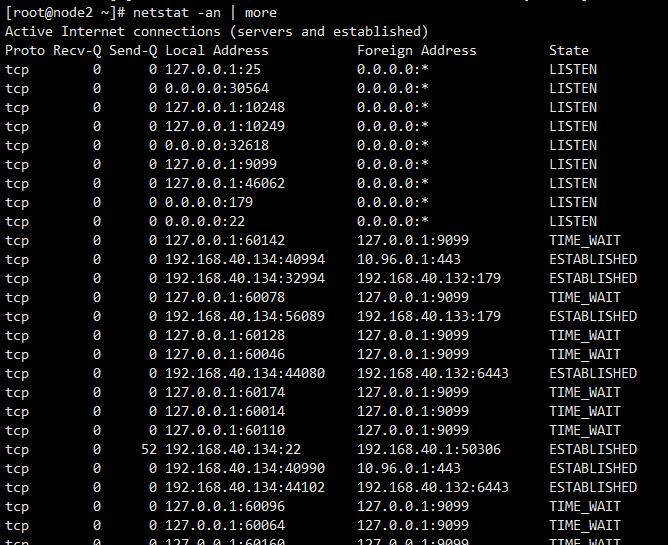Click local address "127.0.0.1:60174"

(225, 392)
